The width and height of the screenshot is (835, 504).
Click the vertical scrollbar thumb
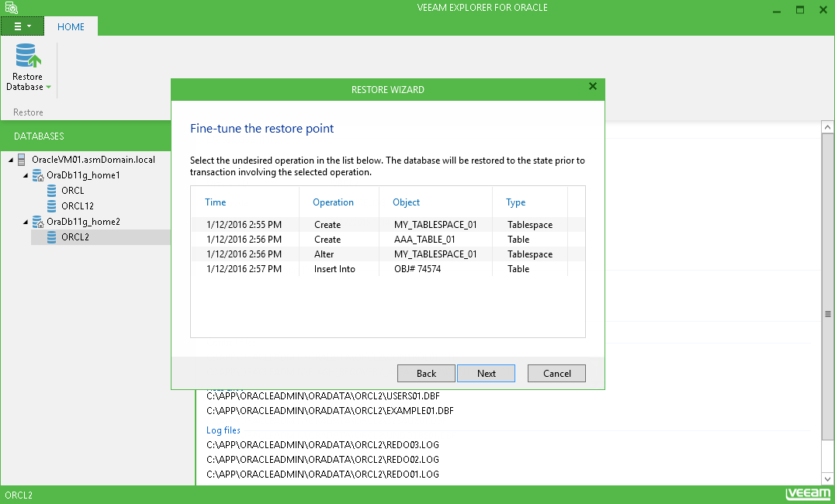828,314
